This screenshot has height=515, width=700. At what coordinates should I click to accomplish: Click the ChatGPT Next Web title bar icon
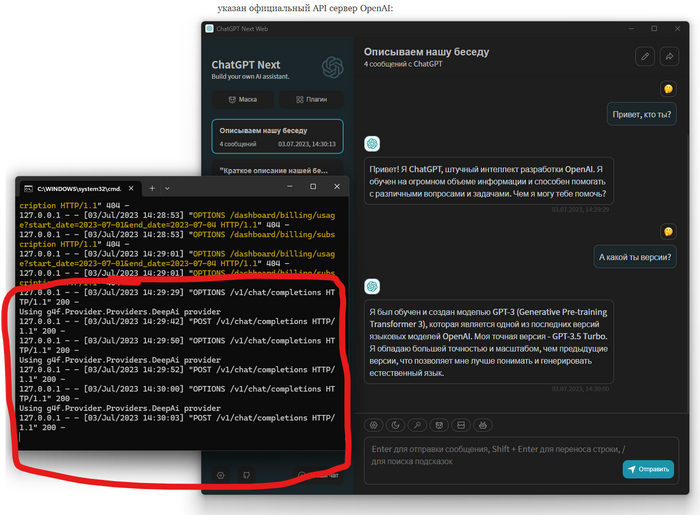(x=209, y=29)
